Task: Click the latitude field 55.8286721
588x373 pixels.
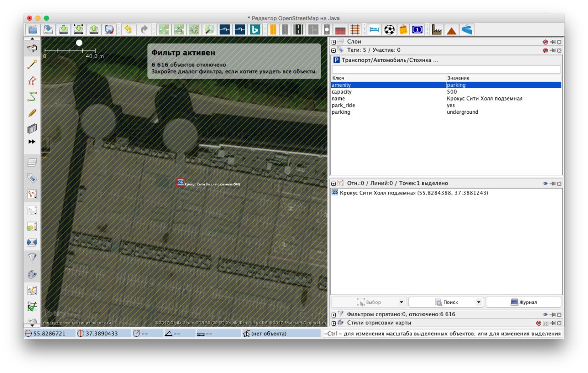Action: (50, 334)
